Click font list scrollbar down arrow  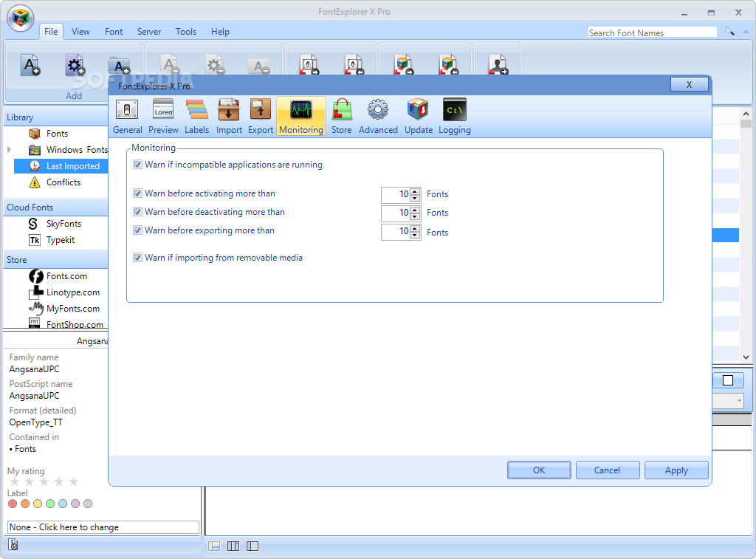(746, 357)
